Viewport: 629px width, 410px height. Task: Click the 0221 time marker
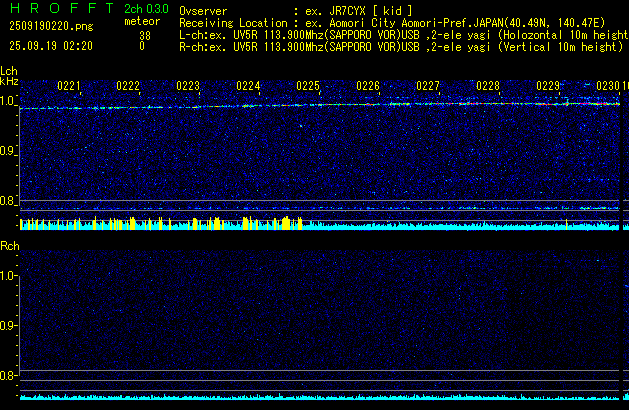(x=69, y=86)
